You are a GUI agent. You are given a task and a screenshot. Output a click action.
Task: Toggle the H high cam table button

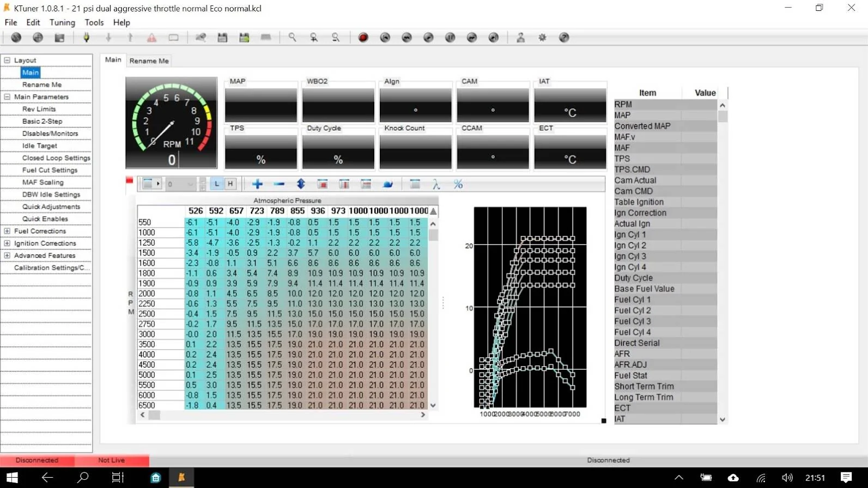(230, 184)
